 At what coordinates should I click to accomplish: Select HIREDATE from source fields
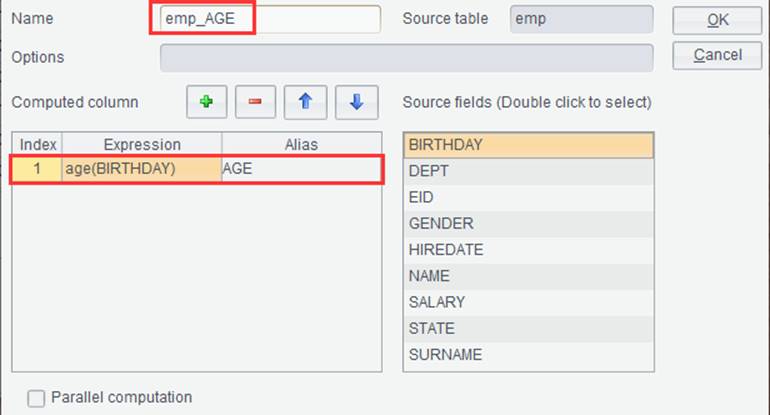click(x=529, y=250)
